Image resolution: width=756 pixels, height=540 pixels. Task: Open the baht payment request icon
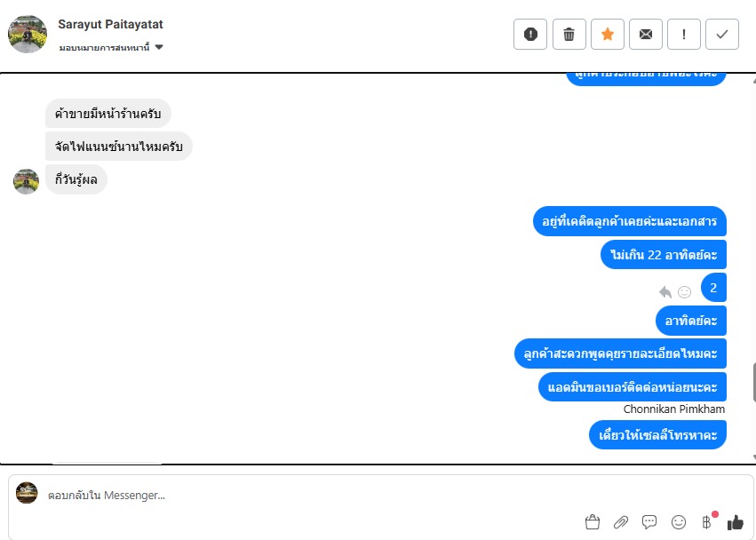click(707, 521)
